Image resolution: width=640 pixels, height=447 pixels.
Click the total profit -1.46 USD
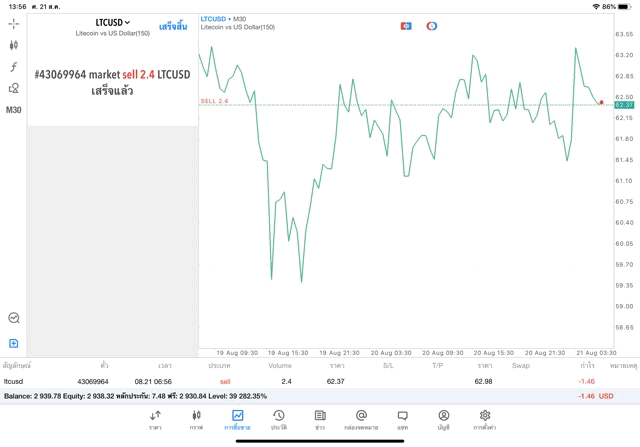[596, 396]
